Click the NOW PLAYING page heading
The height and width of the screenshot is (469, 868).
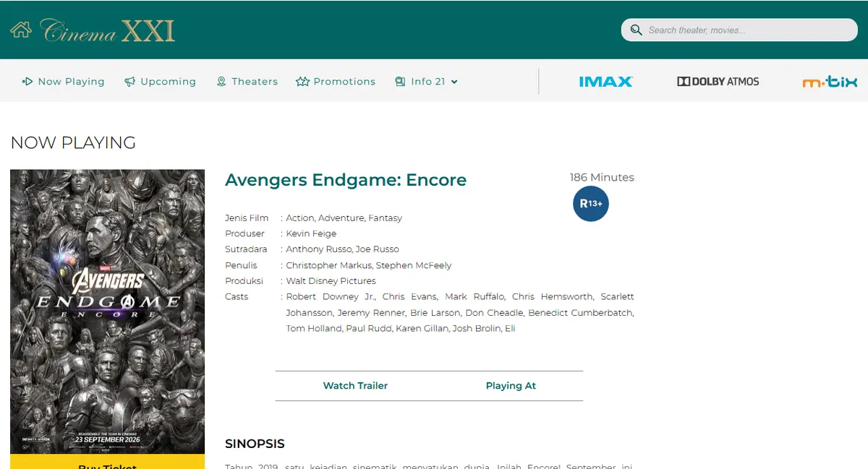(73, 142)
